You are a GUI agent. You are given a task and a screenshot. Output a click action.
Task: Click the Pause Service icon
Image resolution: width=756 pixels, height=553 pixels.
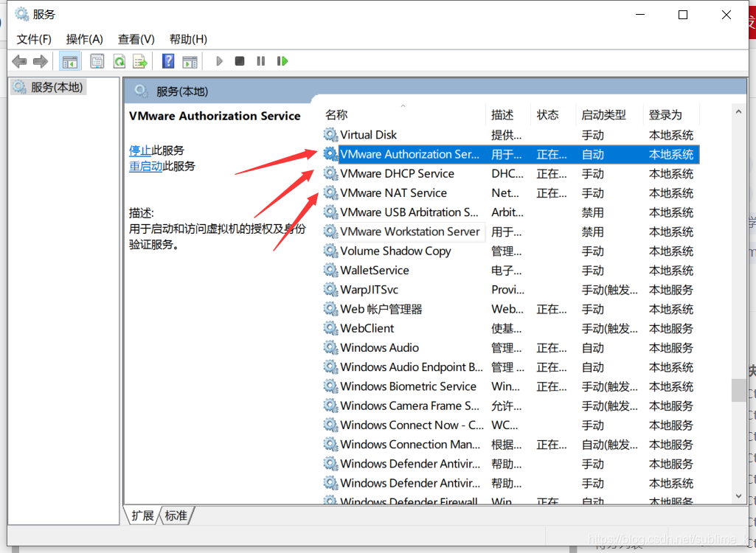click(x=261, y=61)
